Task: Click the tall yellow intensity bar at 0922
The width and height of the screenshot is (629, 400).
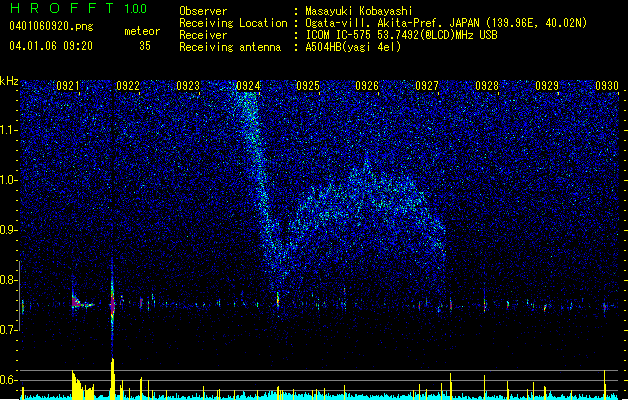Action: (x=113, y=378)
